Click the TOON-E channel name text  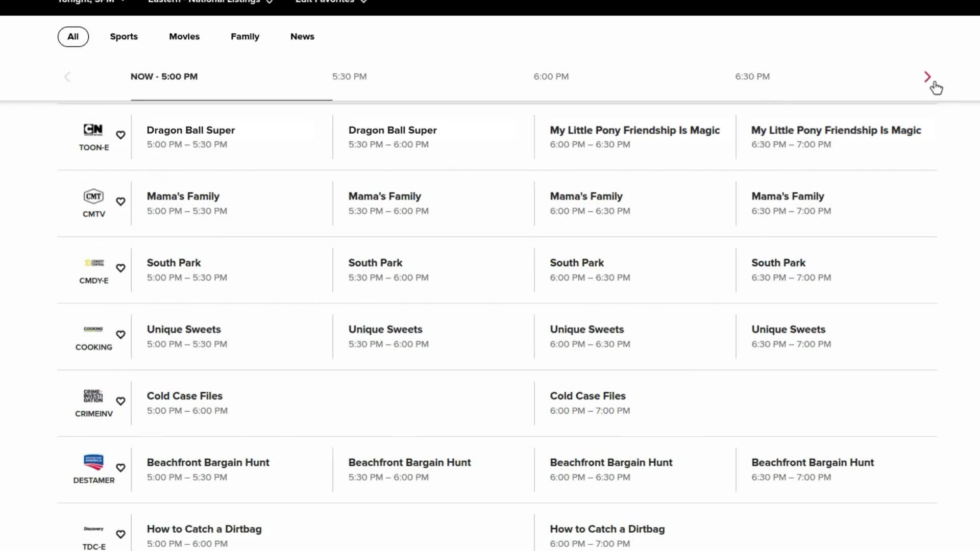94,147
